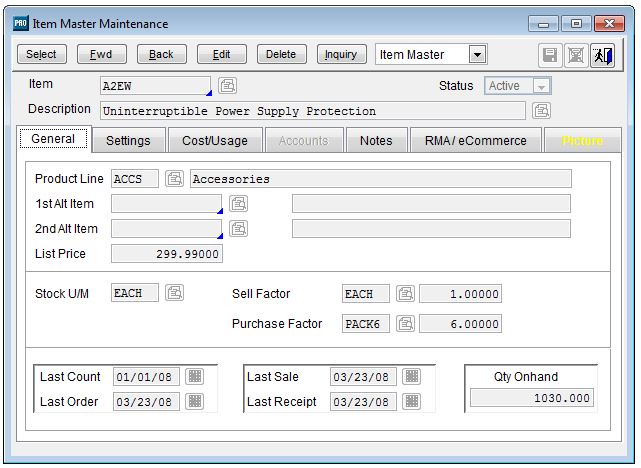Minimize the Item Master Maintenance window

click(543, 24)
